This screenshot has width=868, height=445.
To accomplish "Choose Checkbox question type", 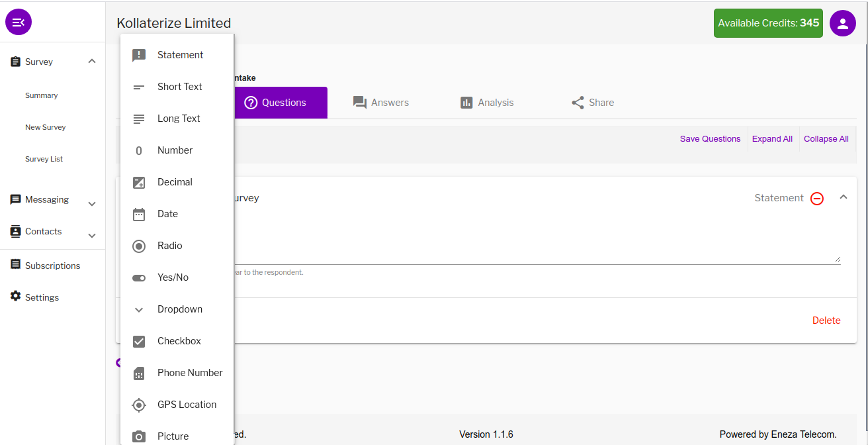I will 177,341.
